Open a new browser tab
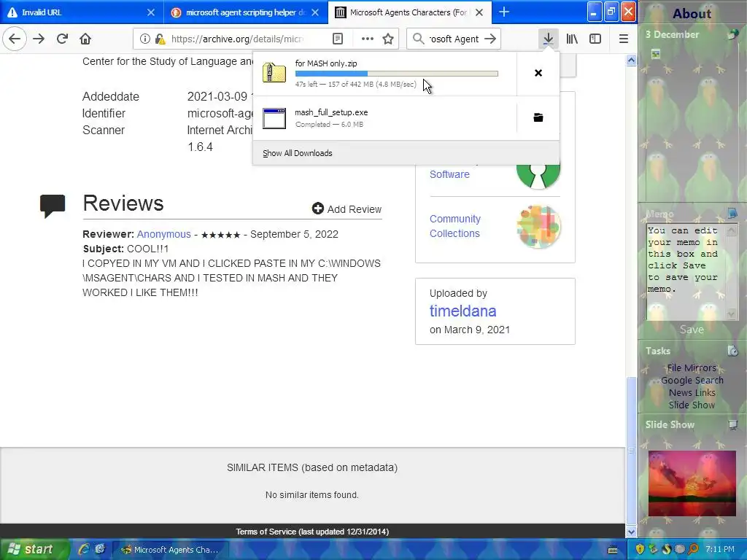This screenshot has width=747, height=560. (x=504, y=12)
